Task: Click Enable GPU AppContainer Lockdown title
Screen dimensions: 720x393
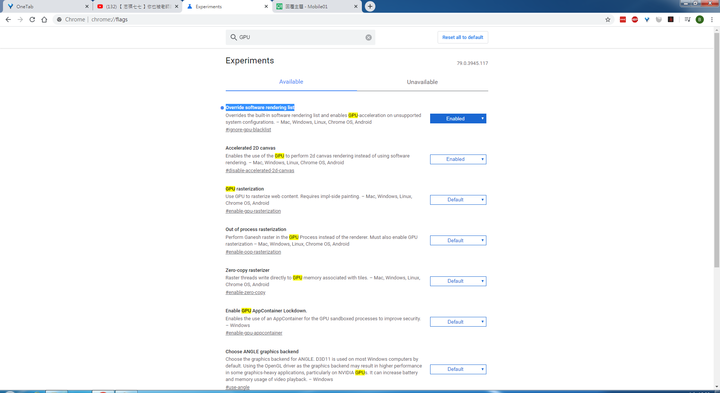Action: 266,311
